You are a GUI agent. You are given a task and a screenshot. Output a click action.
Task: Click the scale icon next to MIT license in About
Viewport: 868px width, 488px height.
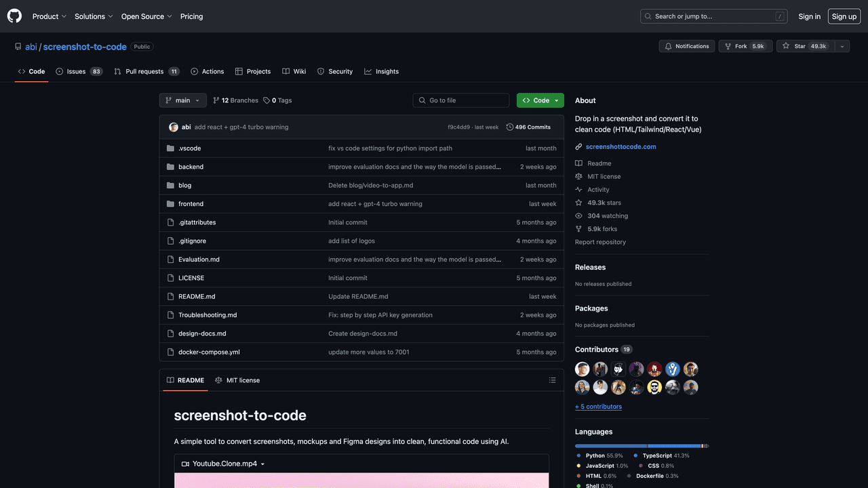[578, 176]
